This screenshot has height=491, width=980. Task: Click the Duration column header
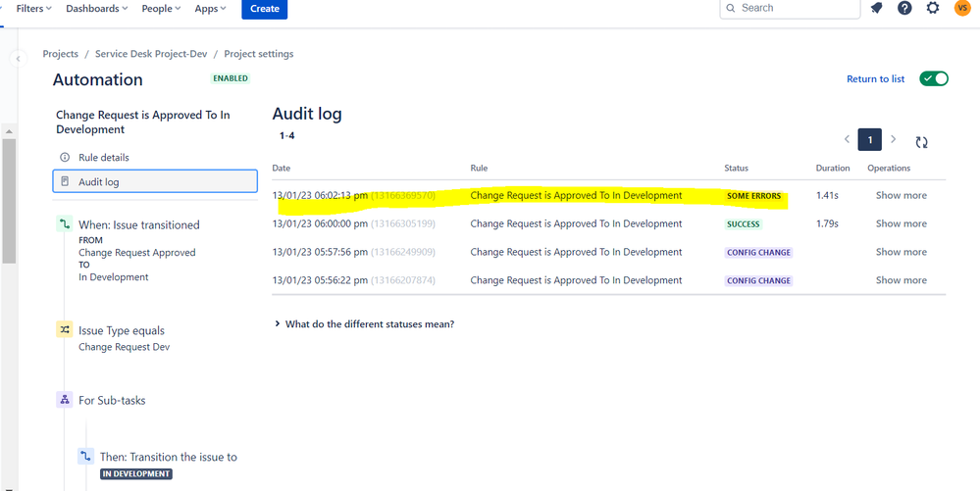(x=833, y=168)
